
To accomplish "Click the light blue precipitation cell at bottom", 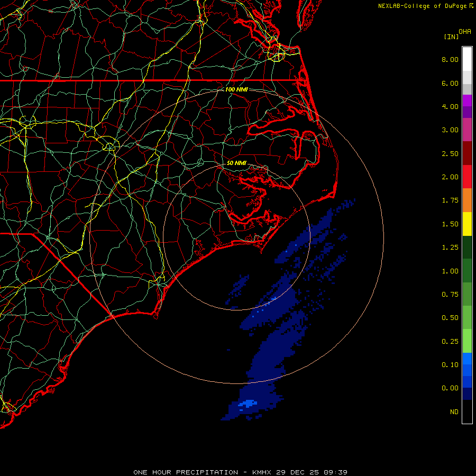I will coord(248,404).
